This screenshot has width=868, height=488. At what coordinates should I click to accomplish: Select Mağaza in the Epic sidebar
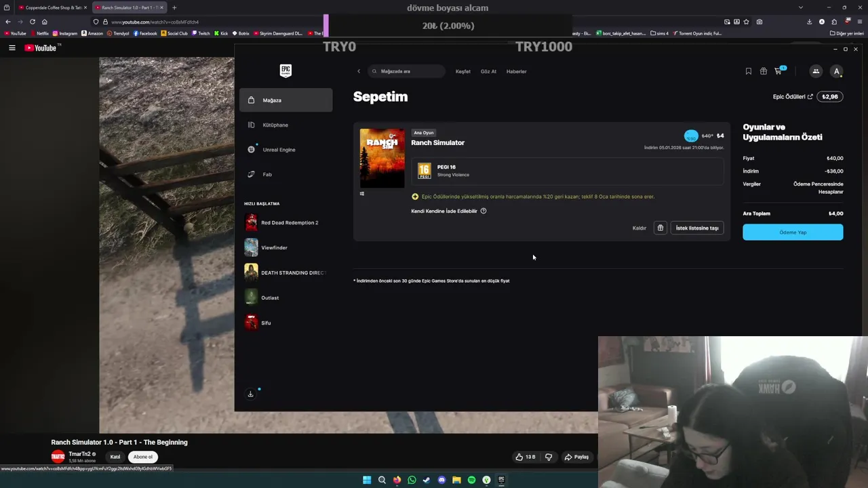coord(285,100)
